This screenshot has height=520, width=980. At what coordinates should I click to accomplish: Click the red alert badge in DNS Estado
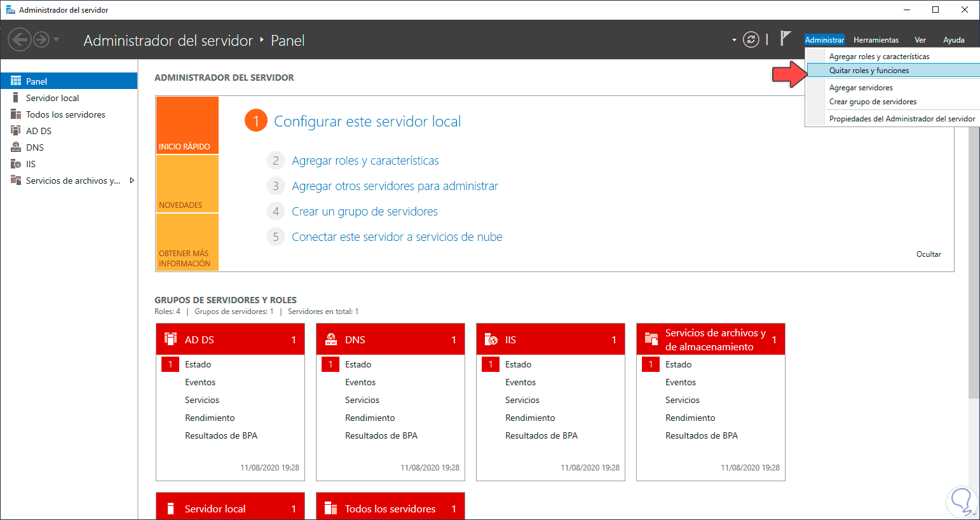click(330, 364)
